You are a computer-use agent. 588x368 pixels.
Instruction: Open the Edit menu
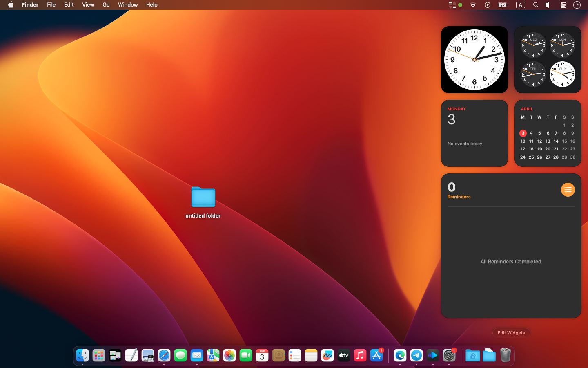click(x=69, y=5)
